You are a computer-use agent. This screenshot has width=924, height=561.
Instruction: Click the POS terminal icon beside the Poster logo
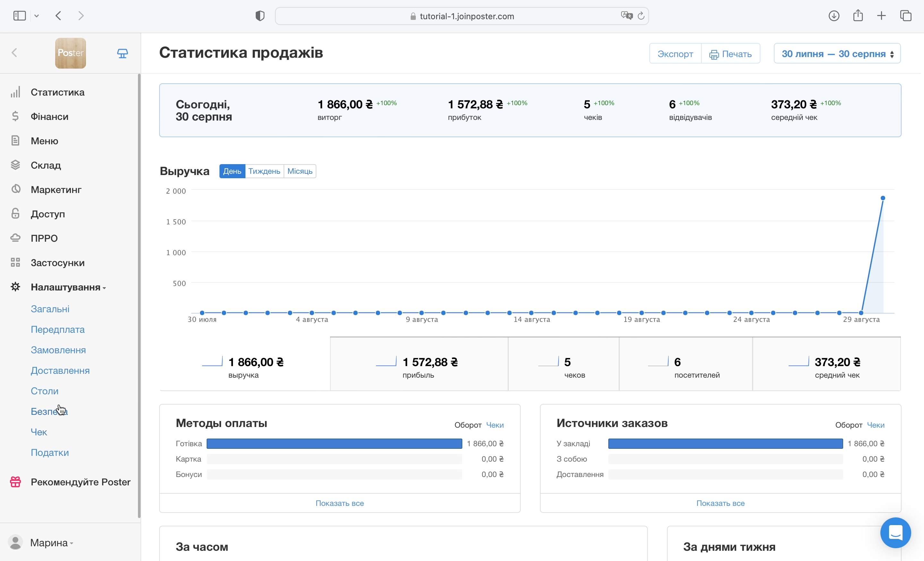pyautogui.click(x=122, y=53)
